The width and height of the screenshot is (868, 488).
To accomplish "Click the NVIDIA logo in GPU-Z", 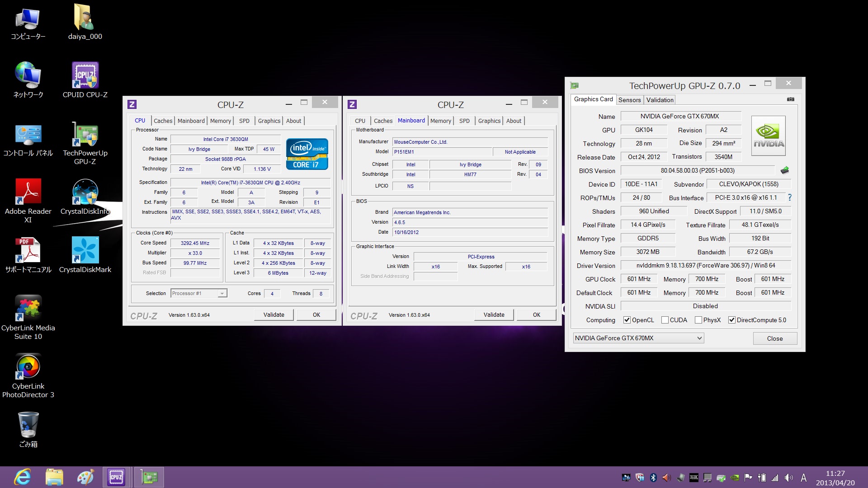I will click(x=768, y=136).
